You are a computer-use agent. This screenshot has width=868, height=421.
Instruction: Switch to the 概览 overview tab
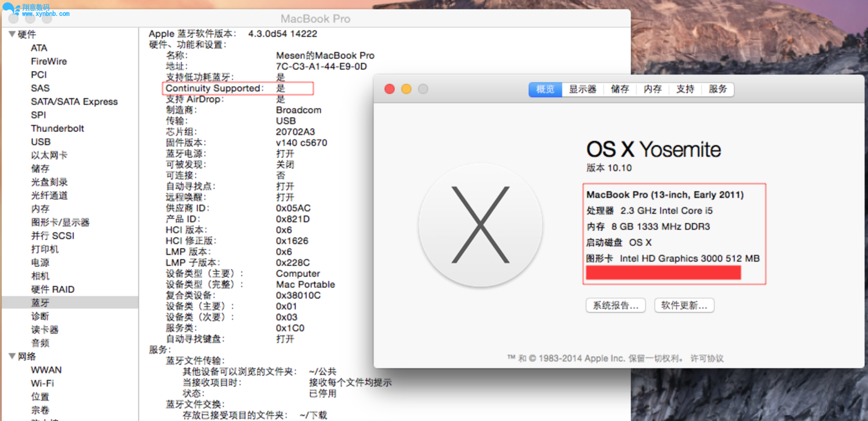pyautogui.click(x=545, y=89)
